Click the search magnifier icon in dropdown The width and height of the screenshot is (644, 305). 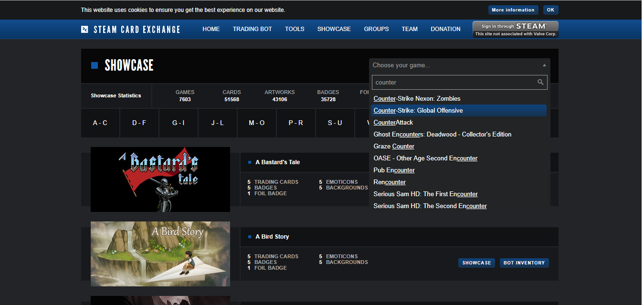540,82
